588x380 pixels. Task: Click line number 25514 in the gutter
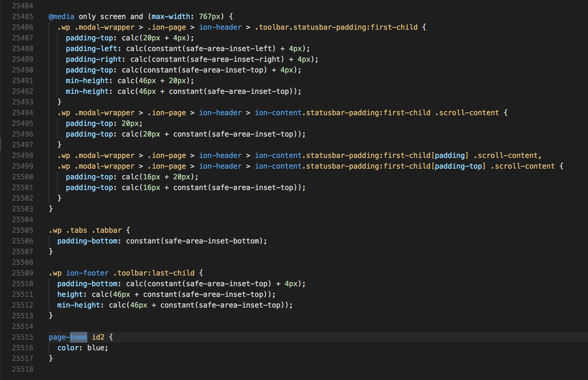pos(23,327)
